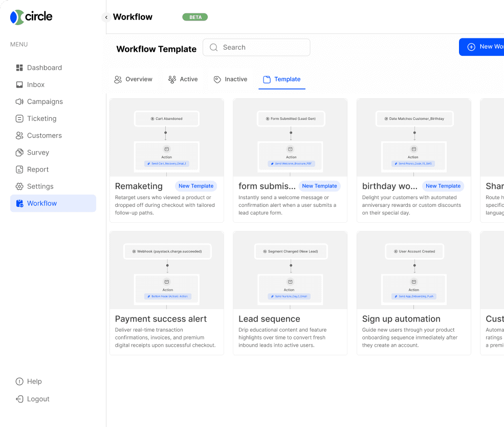Screen dimensions: 504x427
Task: Click the plus icon on New Workflow
Action: pos(471,47)
